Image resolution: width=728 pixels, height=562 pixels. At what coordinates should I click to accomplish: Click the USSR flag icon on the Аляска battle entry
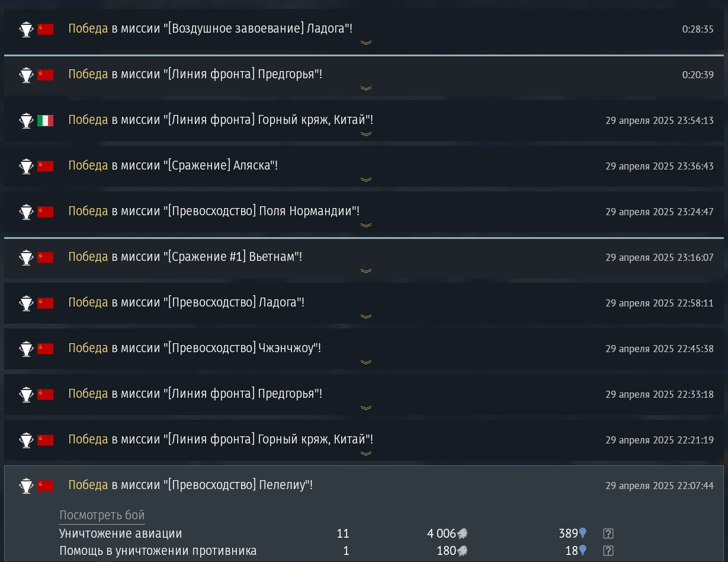click(x=46, y=166)
